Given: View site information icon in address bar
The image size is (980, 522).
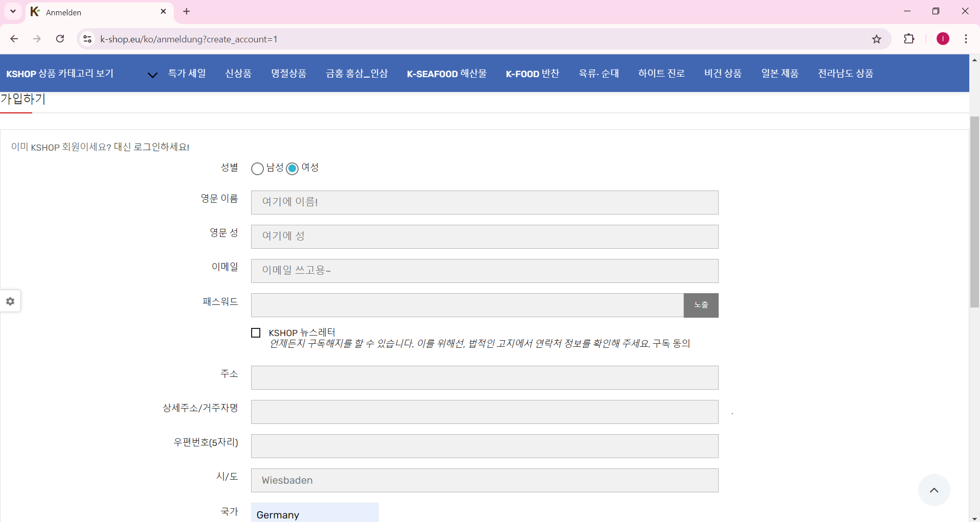Looking at the screenshot, I should coord(88,39).
